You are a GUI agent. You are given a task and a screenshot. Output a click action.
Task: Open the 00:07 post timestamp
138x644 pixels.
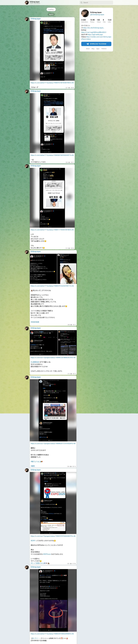click(x=72, y=163)
